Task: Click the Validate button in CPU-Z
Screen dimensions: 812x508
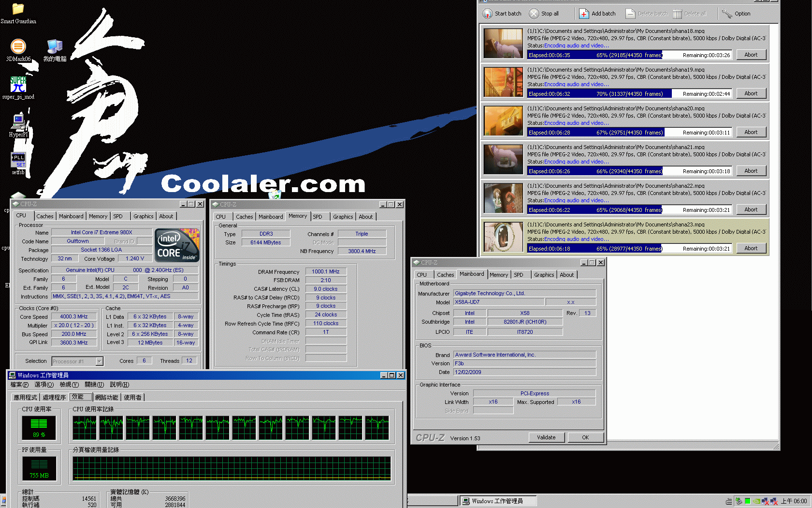Action: [x=546, y=437]
